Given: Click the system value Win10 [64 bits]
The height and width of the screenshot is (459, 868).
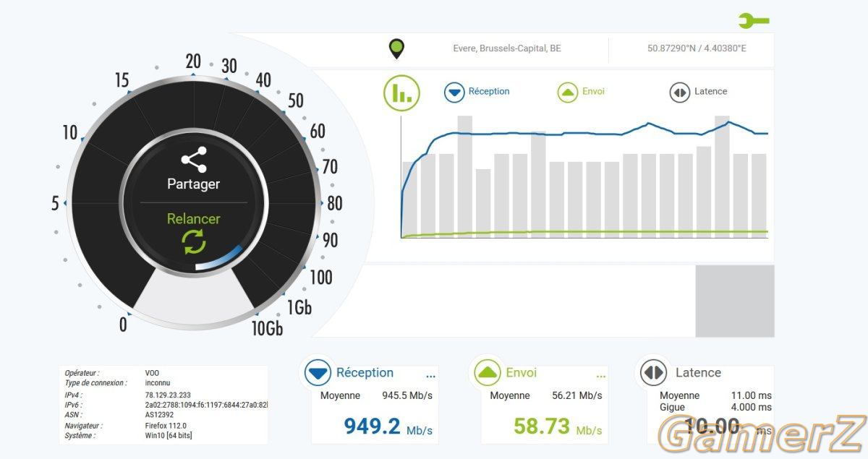Looking at the screenshot, I should tap(169, 435).
